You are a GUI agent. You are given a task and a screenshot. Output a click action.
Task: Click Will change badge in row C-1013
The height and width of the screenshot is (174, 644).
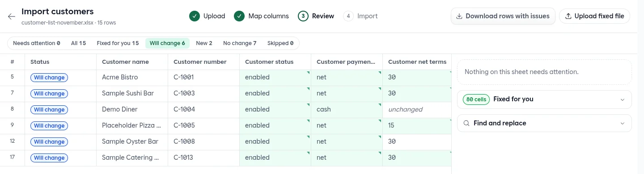(x=49, y=158)
